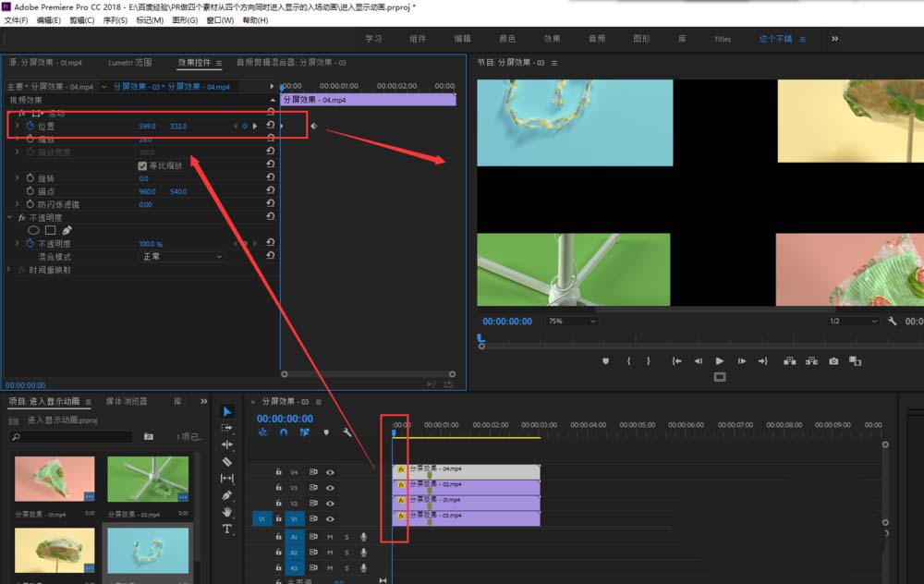Open the 序列(S) menu
Viewport: 924px width, 584px height.
[x=115, y=19]
